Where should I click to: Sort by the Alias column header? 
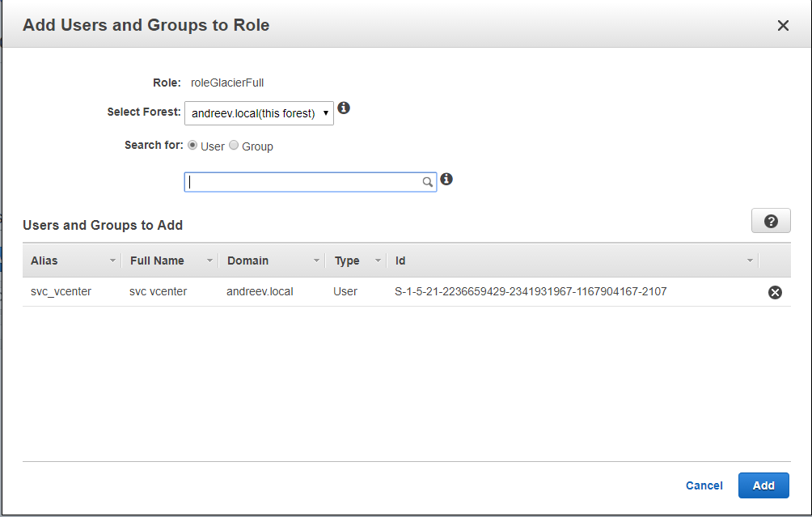(x=44, y=261)
